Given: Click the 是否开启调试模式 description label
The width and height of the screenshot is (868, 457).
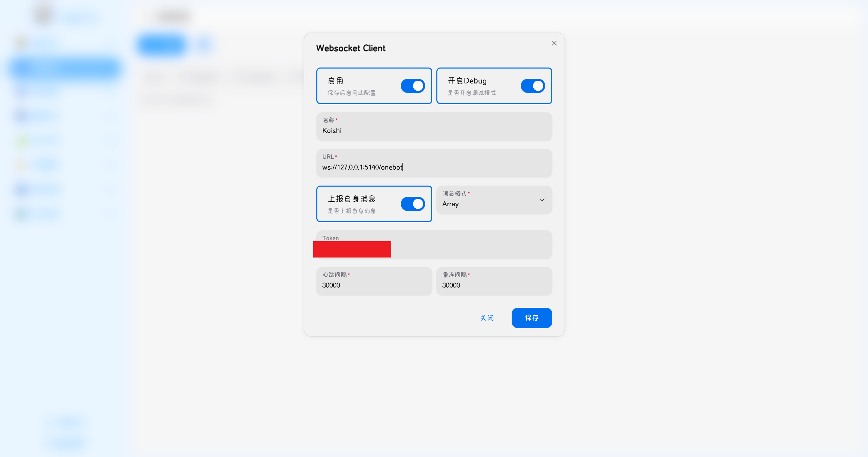Looking at the screenshot, I should [x=471, y=93].
